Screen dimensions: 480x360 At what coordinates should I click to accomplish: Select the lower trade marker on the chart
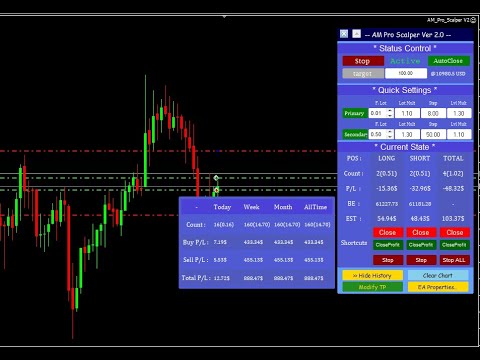[x=216, y=190]
